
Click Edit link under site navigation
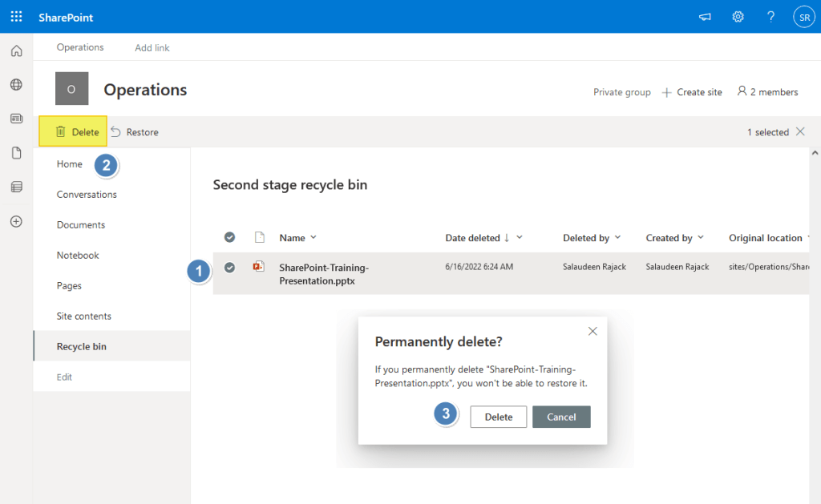tap(64, 377)
